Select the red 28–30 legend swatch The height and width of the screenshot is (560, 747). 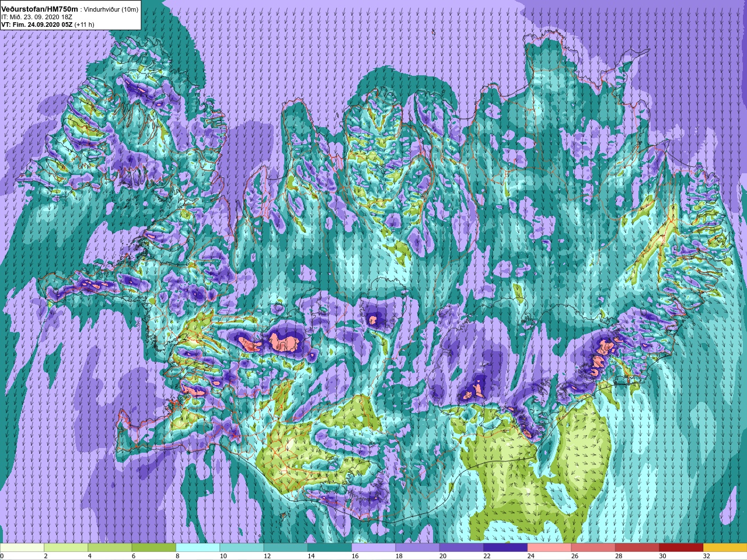[637, 548]
